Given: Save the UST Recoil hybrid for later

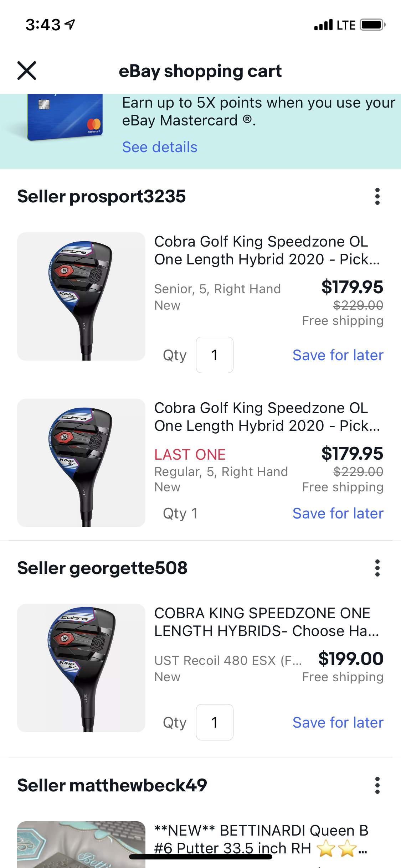Looking at the screenshot, I should [338, 723].
